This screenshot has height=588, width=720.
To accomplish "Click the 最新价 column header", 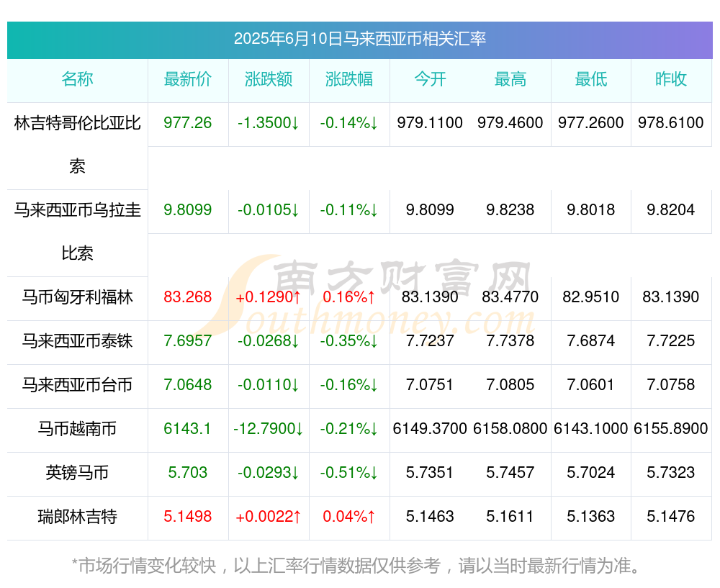I will [188, 79].
